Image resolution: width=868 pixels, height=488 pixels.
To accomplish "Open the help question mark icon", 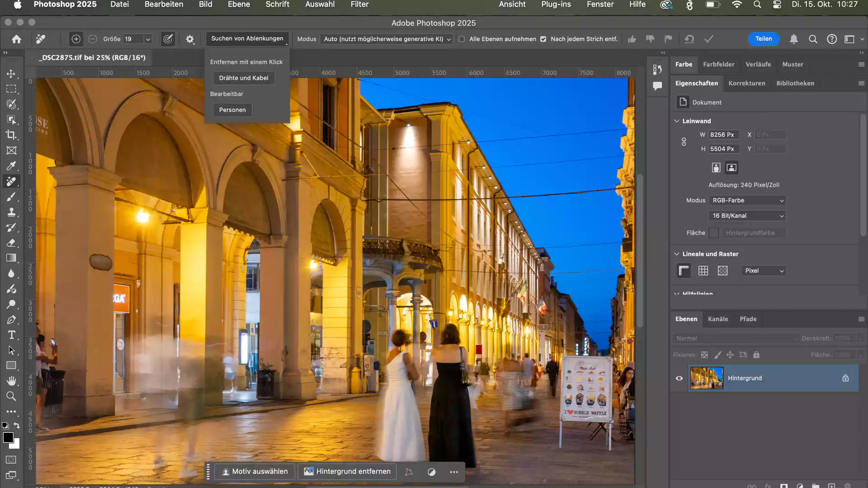I will point(832,39).
